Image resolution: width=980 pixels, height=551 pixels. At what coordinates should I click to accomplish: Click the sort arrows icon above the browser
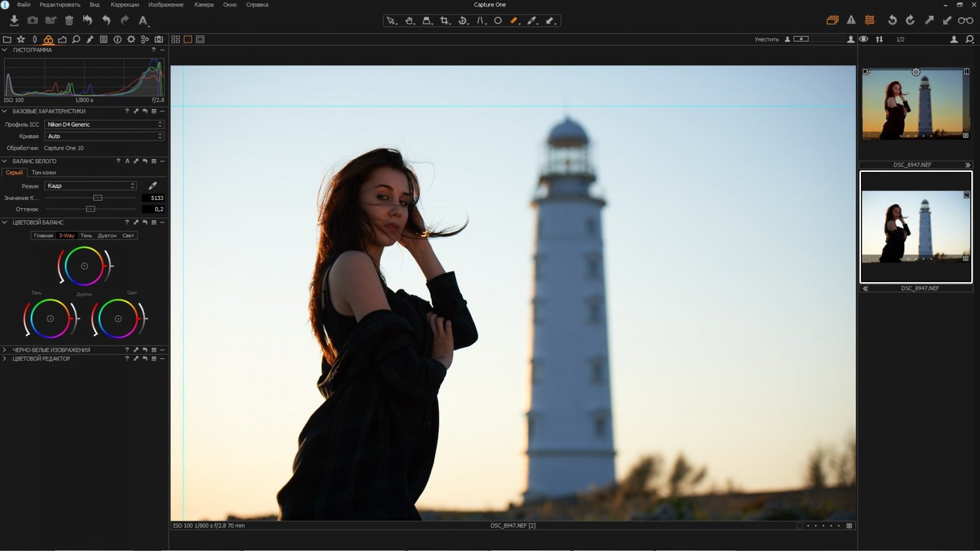(x=879, y=39)
